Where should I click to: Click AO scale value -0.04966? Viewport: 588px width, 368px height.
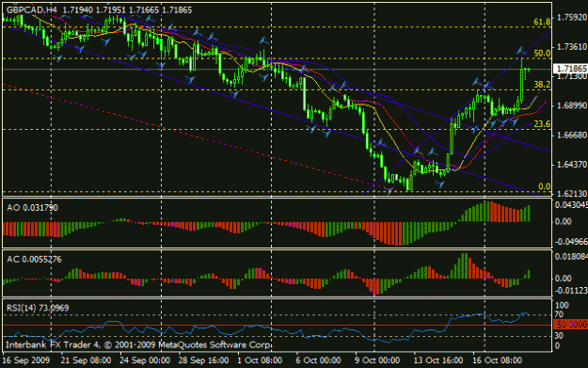click(571, 242)
